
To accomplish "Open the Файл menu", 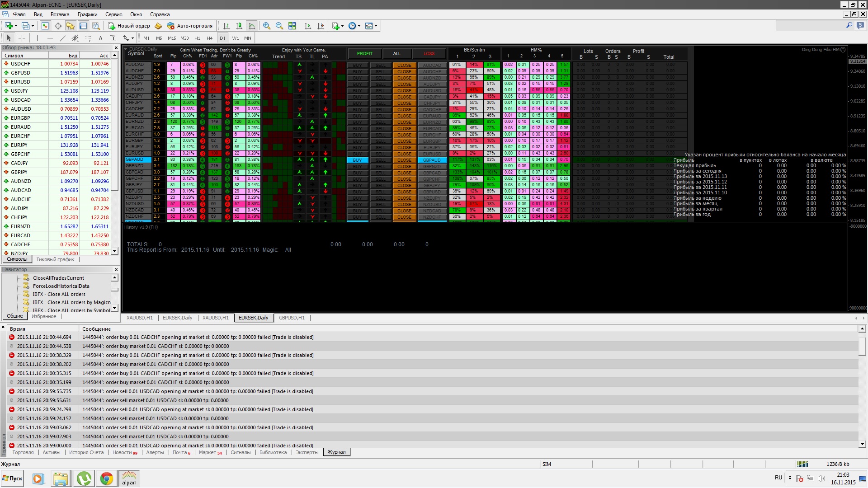I will pos(19,14).
